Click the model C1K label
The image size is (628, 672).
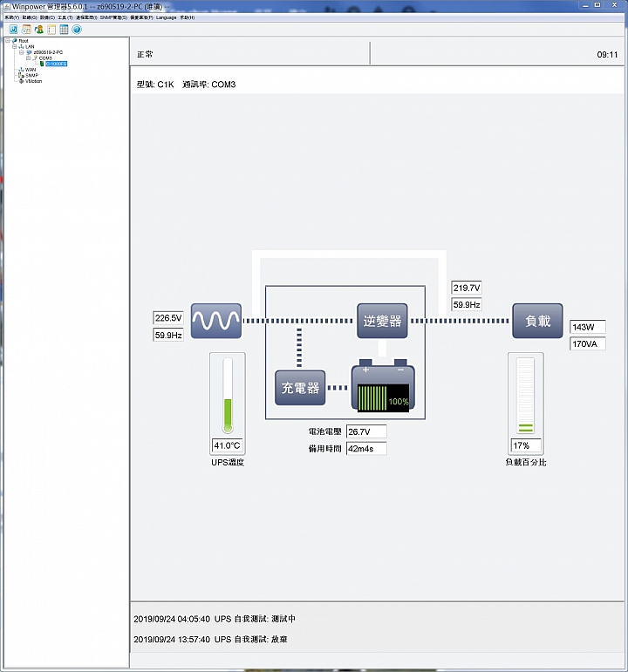click(155, 85)
